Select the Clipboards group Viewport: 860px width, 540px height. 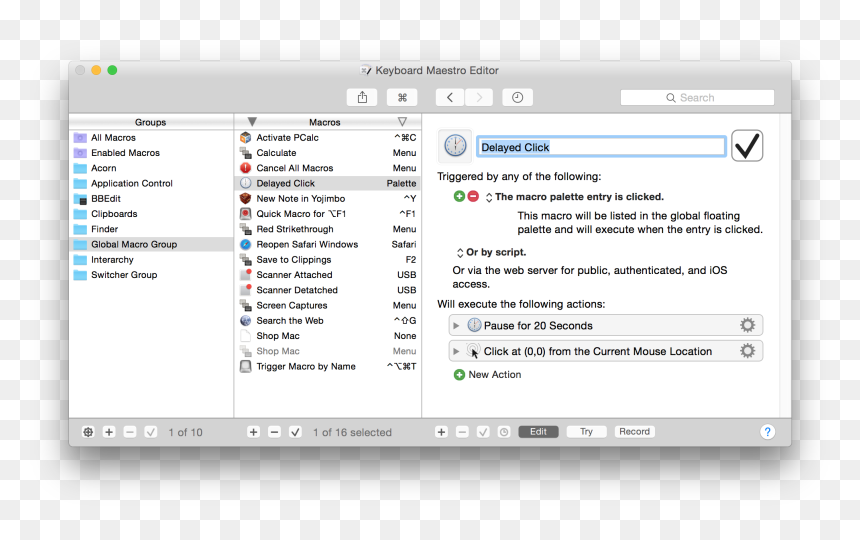(151, 214)
